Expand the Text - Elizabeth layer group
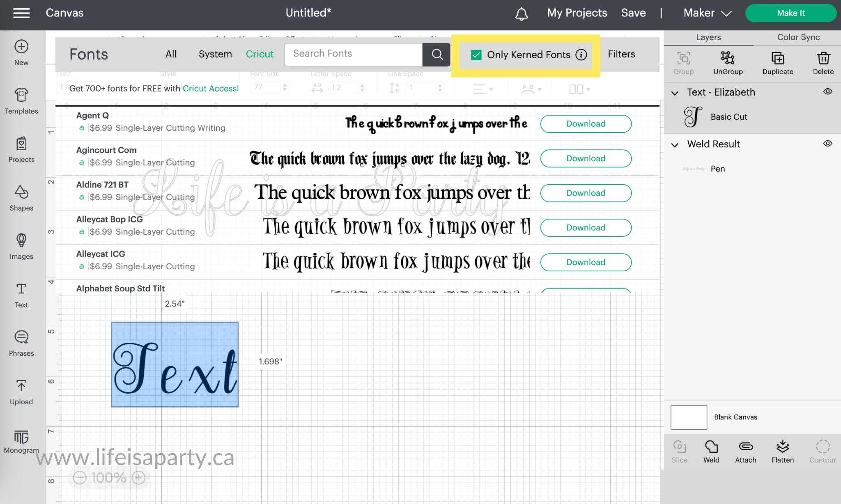The width and height of the screenshot is (841, 504). click(675, 92)
